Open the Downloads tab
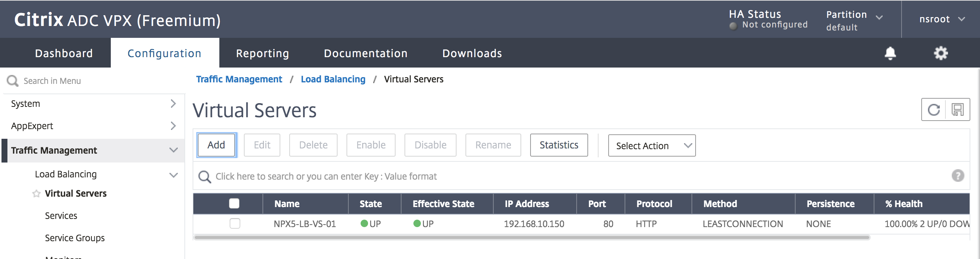 [x=472, y=53]
